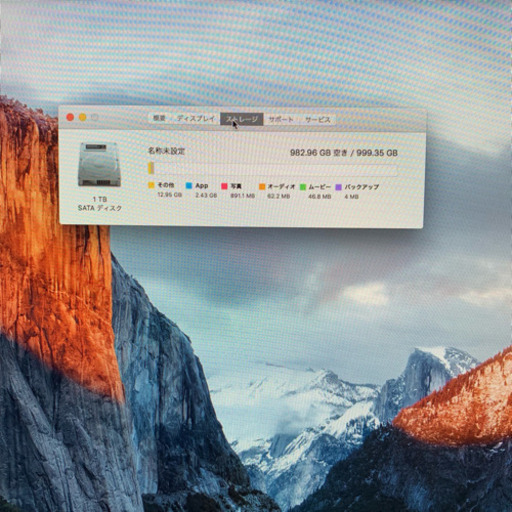Open the ディスプレイ tab
This screenshot has height=512, width=512.
coord(195,119)
